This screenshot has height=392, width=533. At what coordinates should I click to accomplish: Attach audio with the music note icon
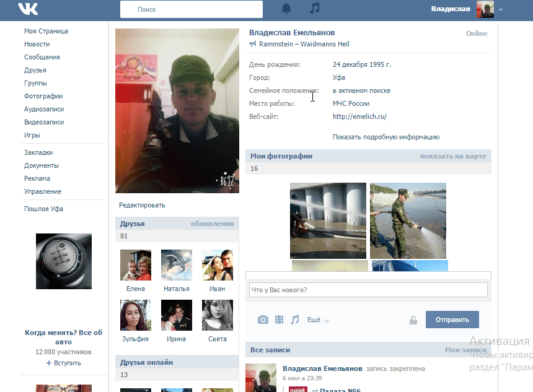pos(295,320)
